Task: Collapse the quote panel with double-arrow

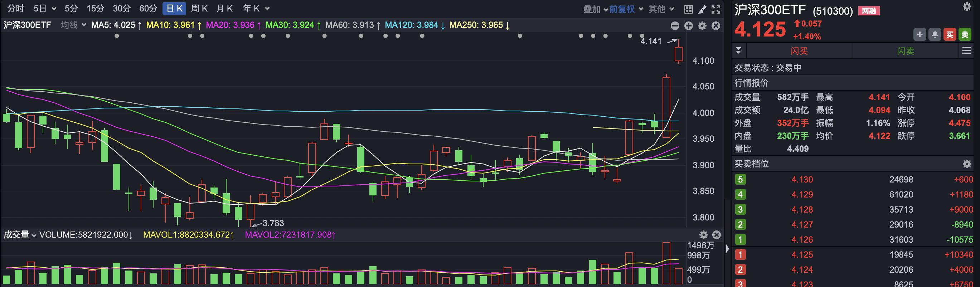Action: (x=738, y=50)
